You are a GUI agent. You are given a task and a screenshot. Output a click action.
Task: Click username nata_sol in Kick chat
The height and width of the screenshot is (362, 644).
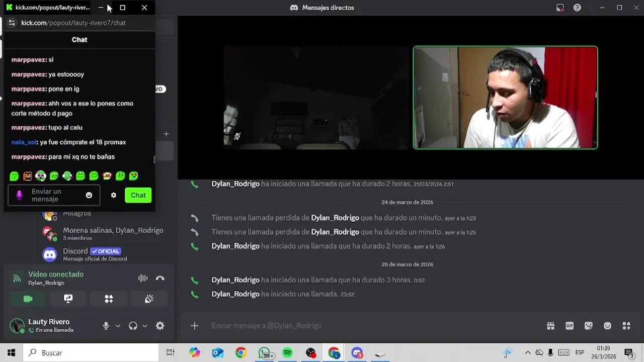coord(24,142)
